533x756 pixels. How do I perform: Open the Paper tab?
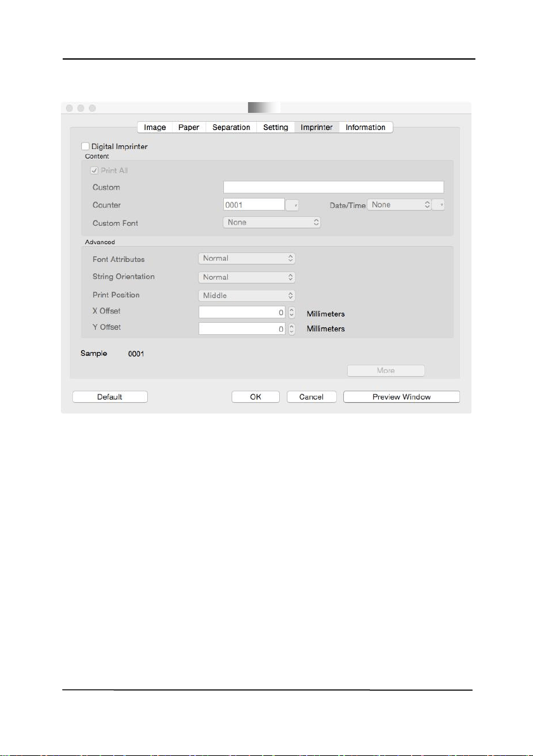(188, 127)
